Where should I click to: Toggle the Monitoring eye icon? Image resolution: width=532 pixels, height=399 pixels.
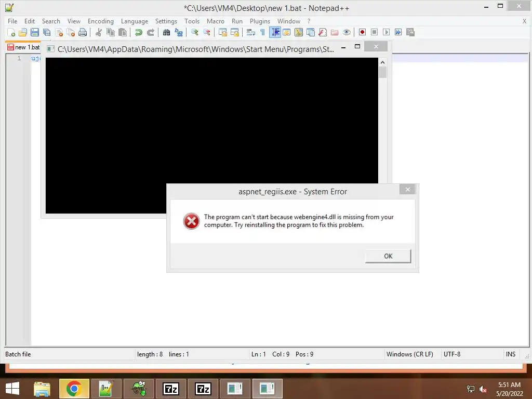347,32
